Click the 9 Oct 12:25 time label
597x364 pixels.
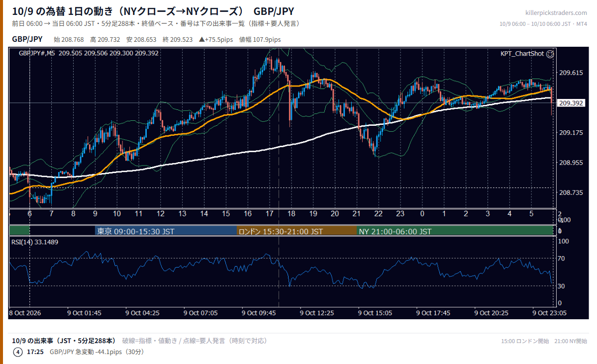317,313
